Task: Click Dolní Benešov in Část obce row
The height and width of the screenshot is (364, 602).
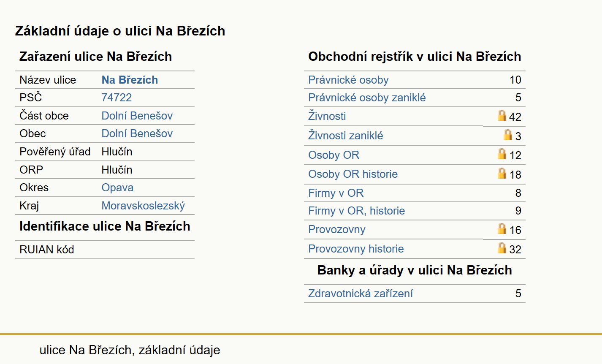Action: (x=137, y=116)
